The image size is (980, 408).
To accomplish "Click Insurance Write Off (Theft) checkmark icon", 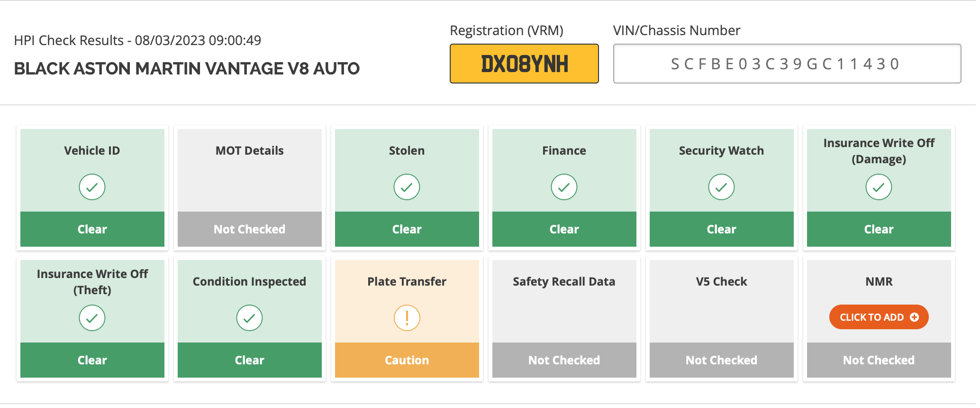I will click(x=92, y=318).
